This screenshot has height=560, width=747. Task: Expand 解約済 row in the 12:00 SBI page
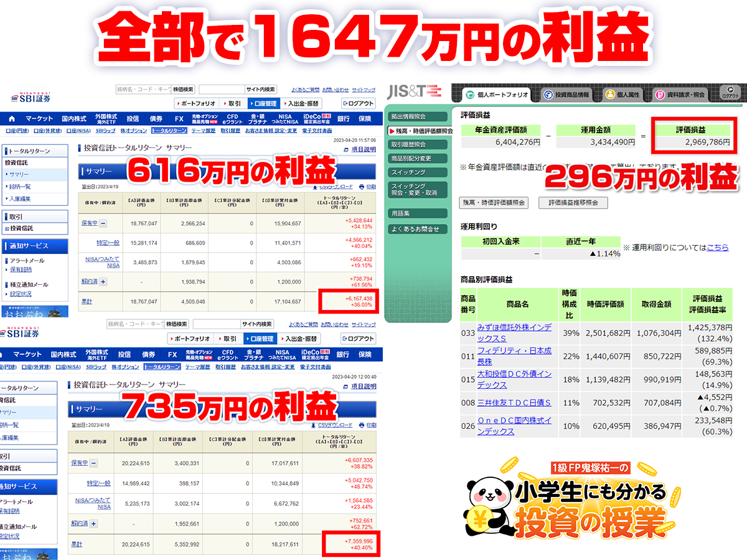94,523
